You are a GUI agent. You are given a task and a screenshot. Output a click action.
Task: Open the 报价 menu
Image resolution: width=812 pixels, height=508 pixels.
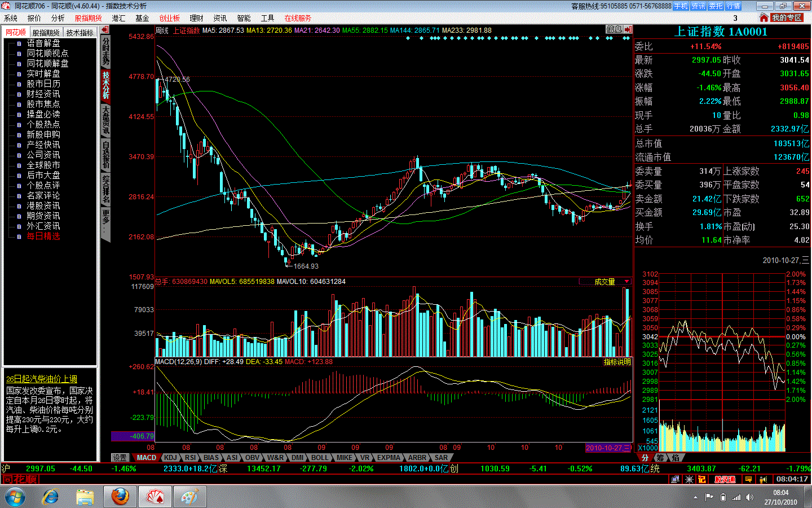(x=34, y=18)
